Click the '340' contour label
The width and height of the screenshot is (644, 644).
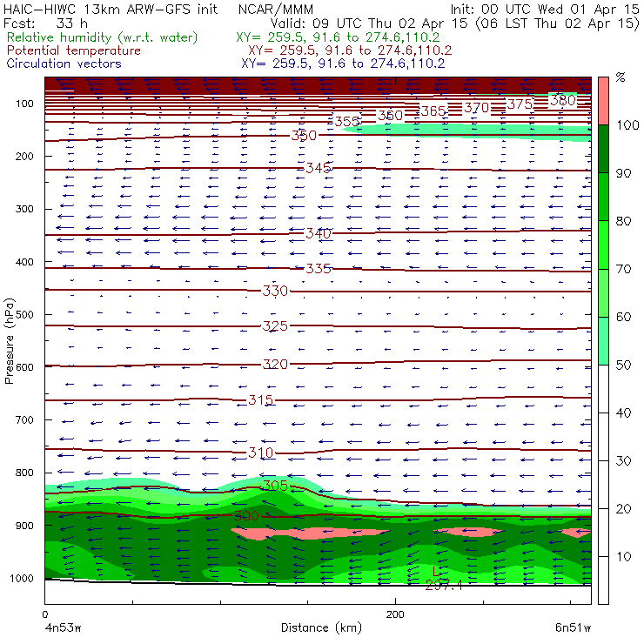319,233
